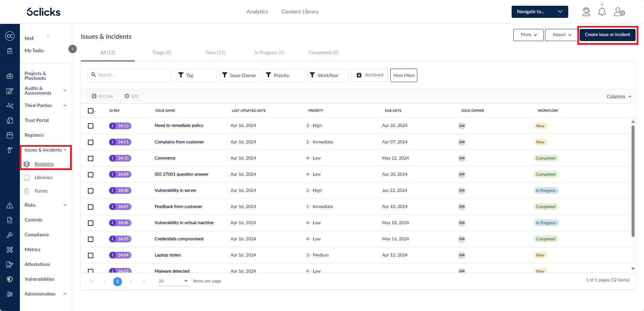The width and height of the screenshot is (644, 311).
Task: Expand the Columns dropdown
Action: [x=618, y=96]
